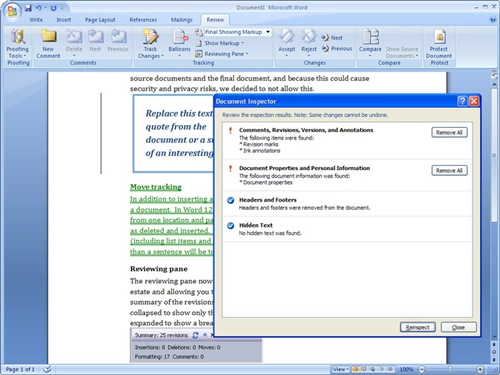Collapse the reviewing pane summary details
This screenshot has width=500, height=375.
click(x=205, y=335)
